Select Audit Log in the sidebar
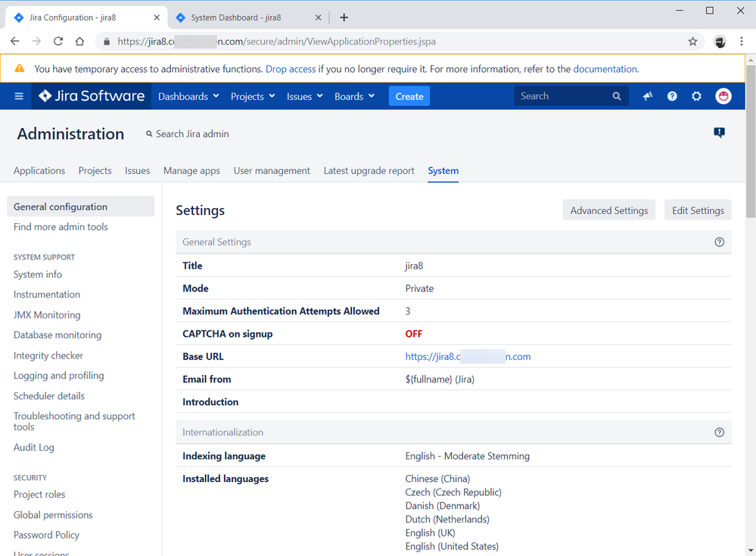Screen dimensions: 756x556 (x=34, y=447)
